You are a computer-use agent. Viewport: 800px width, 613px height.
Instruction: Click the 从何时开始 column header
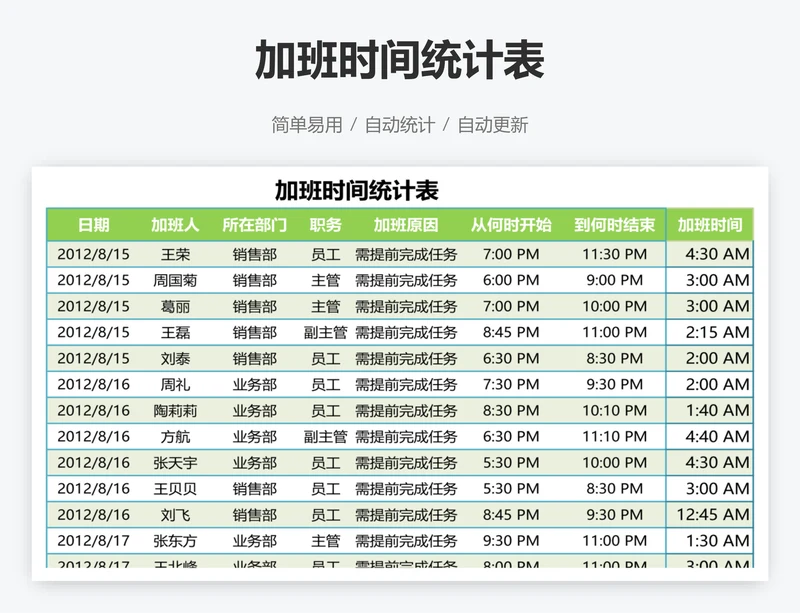coord(511,225)
